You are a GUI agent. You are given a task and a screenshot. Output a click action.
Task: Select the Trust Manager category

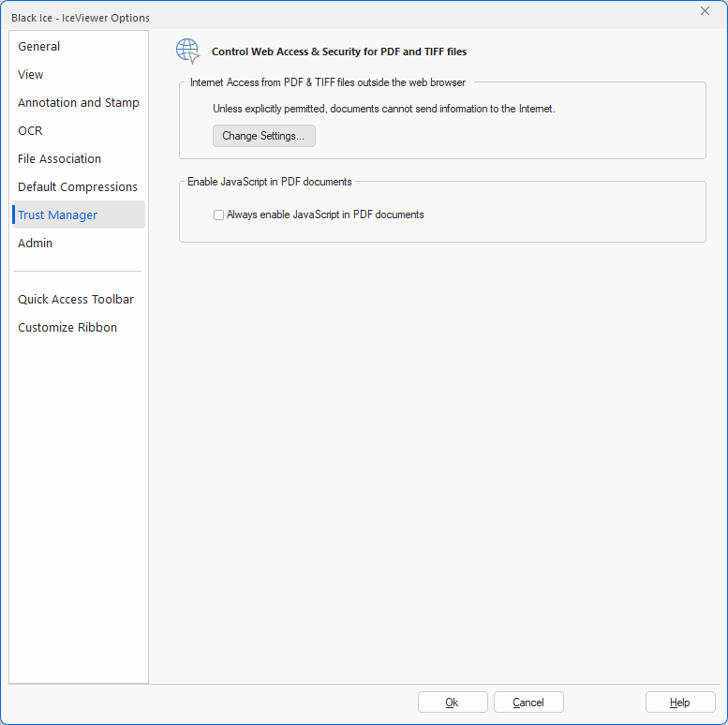click(78, 215)
